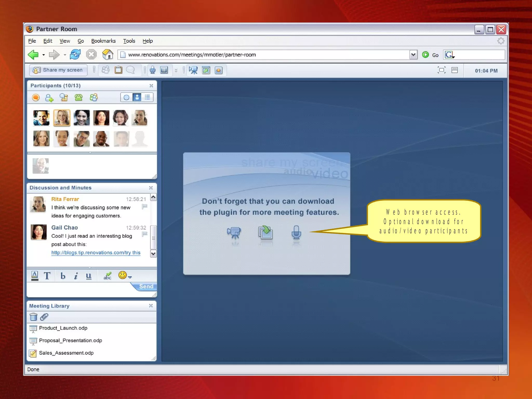
Task: Open the Tools menu
Action: pos(129,41)
